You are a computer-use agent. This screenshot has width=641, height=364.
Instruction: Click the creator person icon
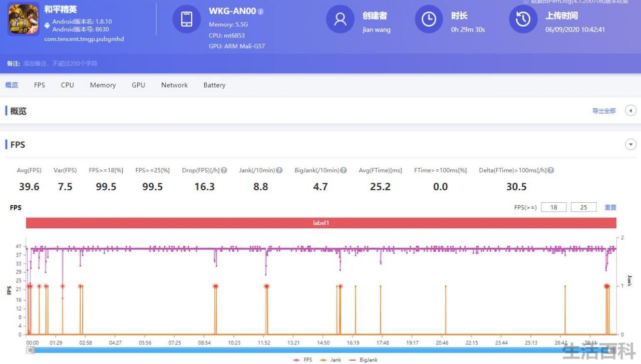pos(340,19)
